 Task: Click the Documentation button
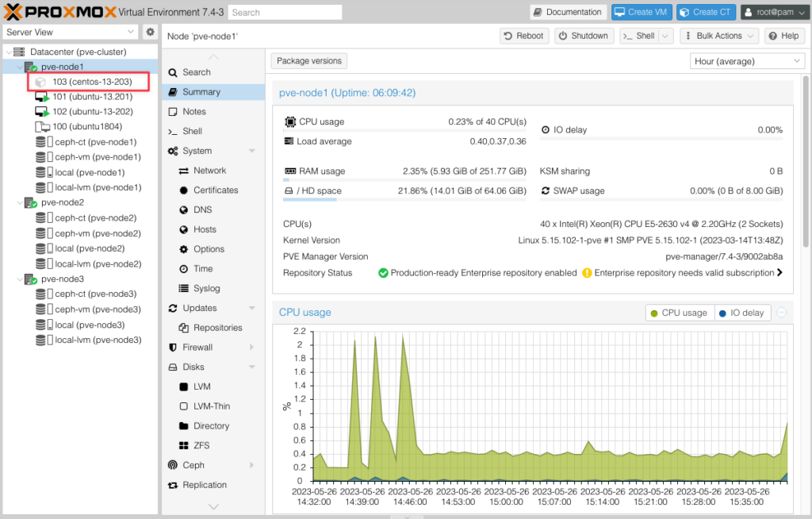[x=568, y=12]
